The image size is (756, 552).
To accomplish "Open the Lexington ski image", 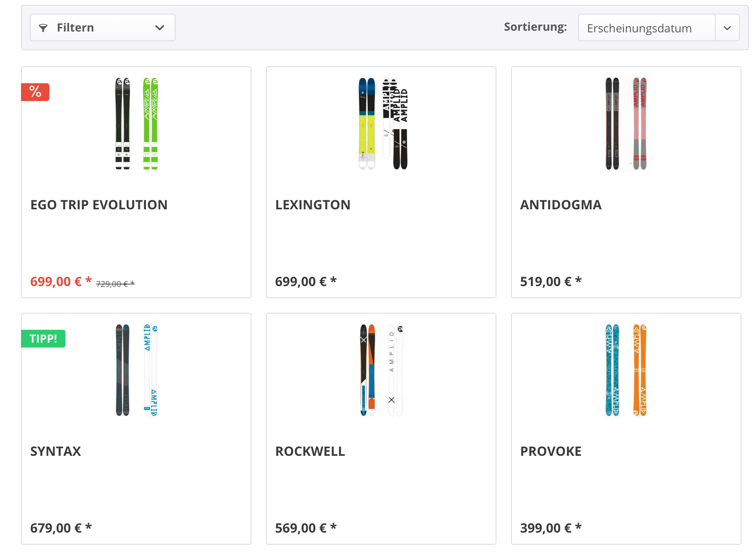I will (x=383, y=124).
